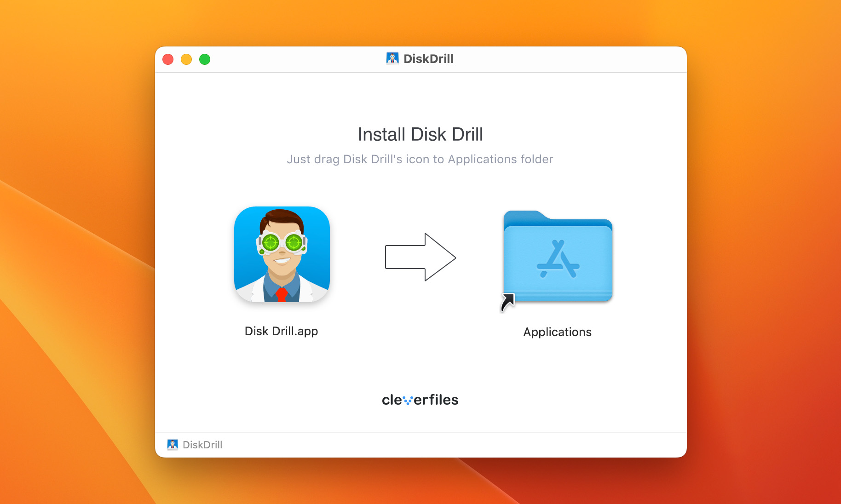
Task: Maximize the DiskDrill window with green button
Action: coord(205,59)
